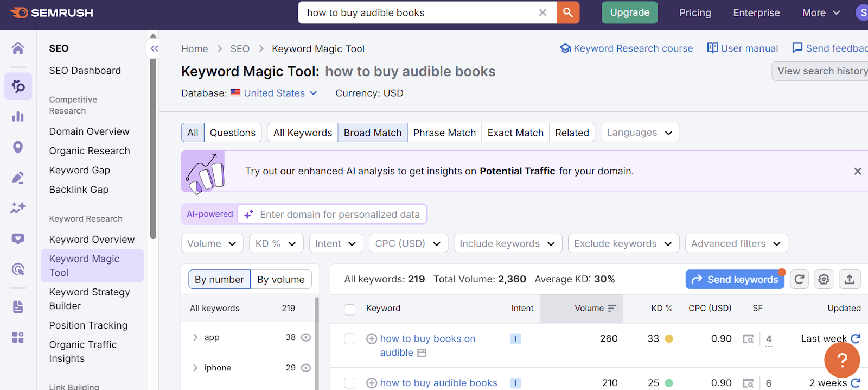Click the plus icon beside 'how to buy books on audible'
This screenshot has height=390, width=868.
(372, 339)
